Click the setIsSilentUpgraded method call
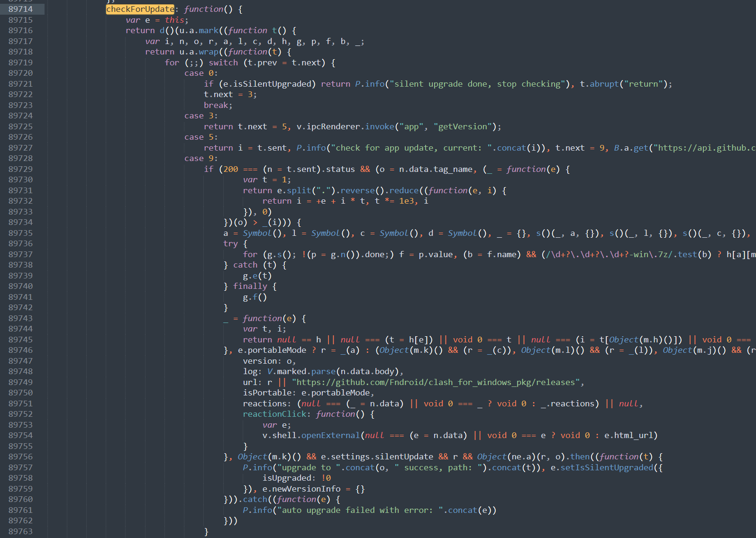The height and width of the screenshot is (538, 756). (607, 467)
